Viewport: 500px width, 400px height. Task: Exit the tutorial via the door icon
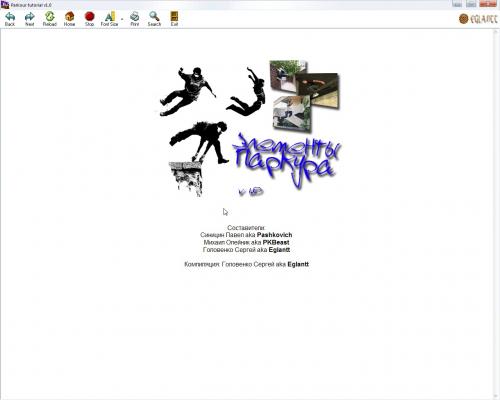tap(174, 19)
